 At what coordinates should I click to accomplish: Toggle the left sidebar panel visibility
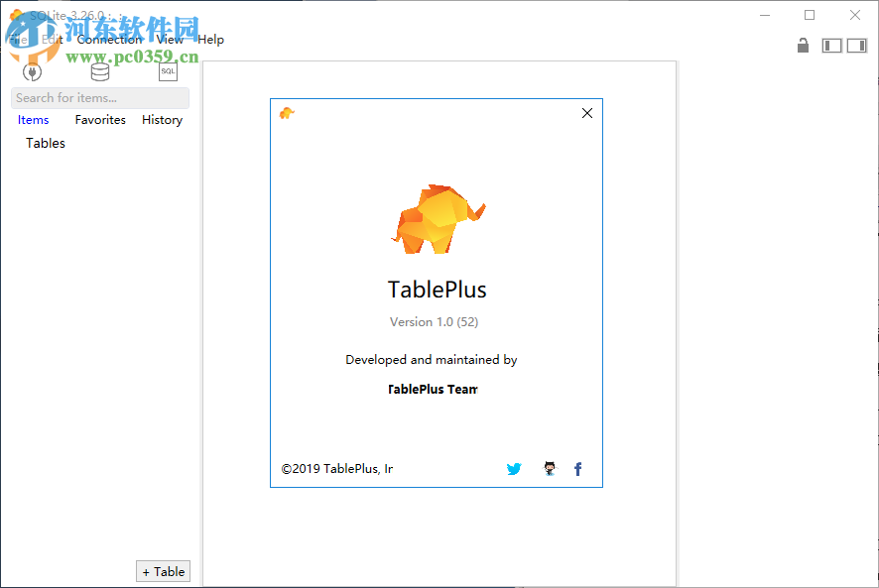(x=831, y=46)
